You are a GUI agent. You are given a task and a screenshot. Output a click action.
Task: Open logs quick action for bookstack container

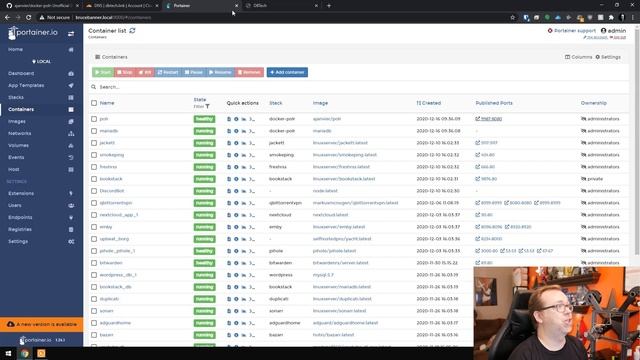[x=229, y=179]
